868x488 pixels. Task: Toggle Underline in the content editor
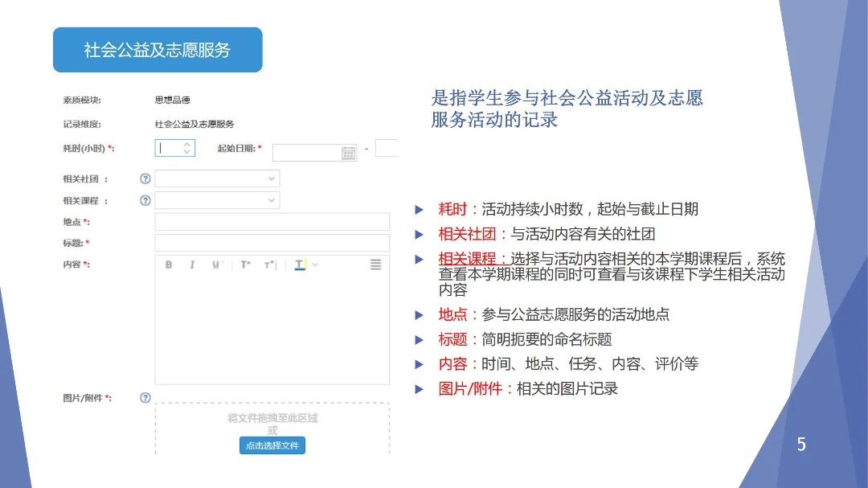(x=215, y=265)
